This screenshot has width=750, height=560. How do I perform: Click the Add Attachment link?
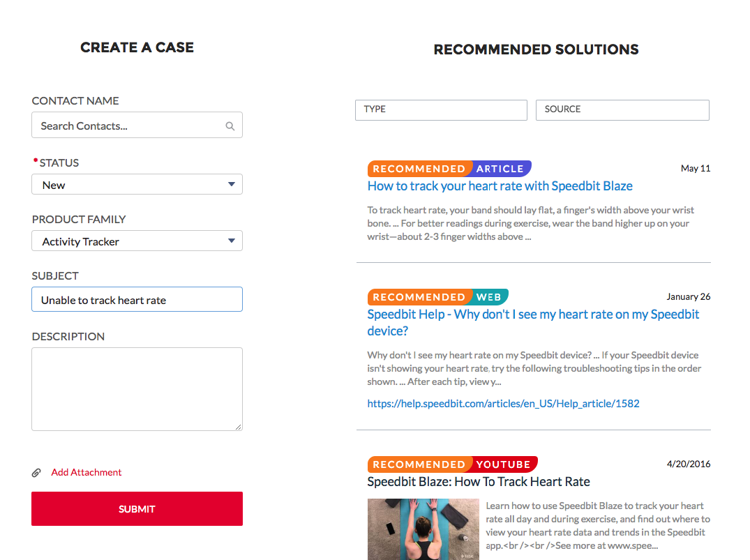86,472
